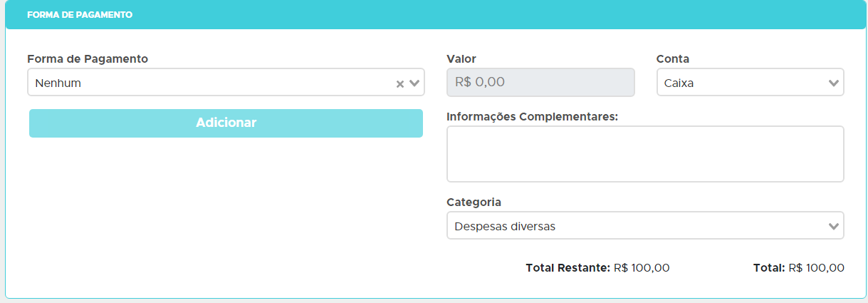Click the Valor label
The height and width of the screenshot is (303, 868).
[461, 58]
